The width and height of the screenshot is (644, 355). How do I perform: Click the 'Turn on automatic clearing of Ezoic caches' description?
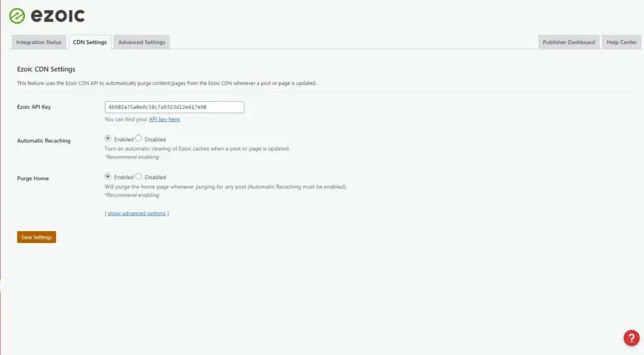(197, 148)
